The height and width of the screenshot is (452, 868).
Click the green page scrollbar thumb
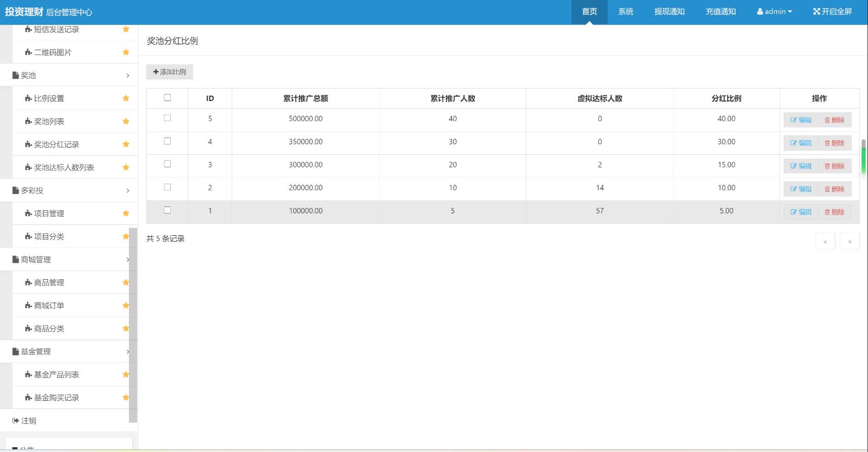click(x=863, y=158)
